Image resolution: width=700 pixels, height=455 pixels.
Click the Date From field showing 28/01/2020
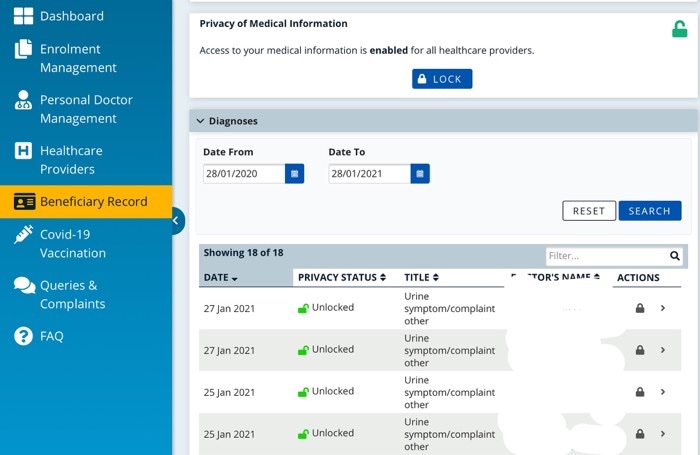(x=244, y=174)
